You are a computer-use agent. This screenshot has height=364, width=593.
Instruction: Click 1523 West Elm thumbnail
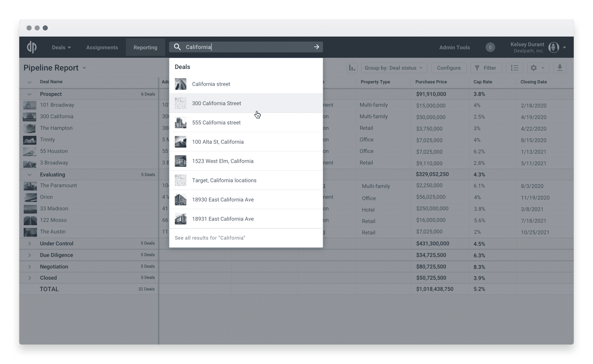[180, 161]
